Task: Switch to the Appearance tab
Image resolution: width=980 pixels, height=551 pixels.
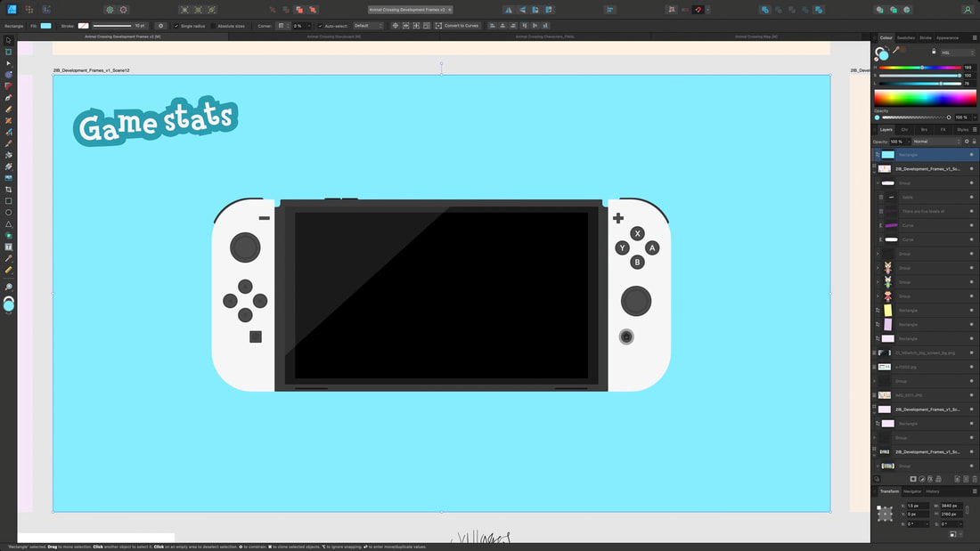Action: click(948, 37)
